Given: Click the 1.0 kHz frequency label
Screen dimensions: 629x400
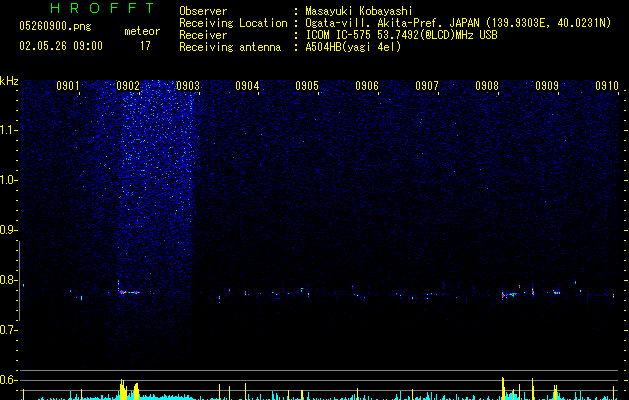Looking at the screenshot, I should click(9, 180).
